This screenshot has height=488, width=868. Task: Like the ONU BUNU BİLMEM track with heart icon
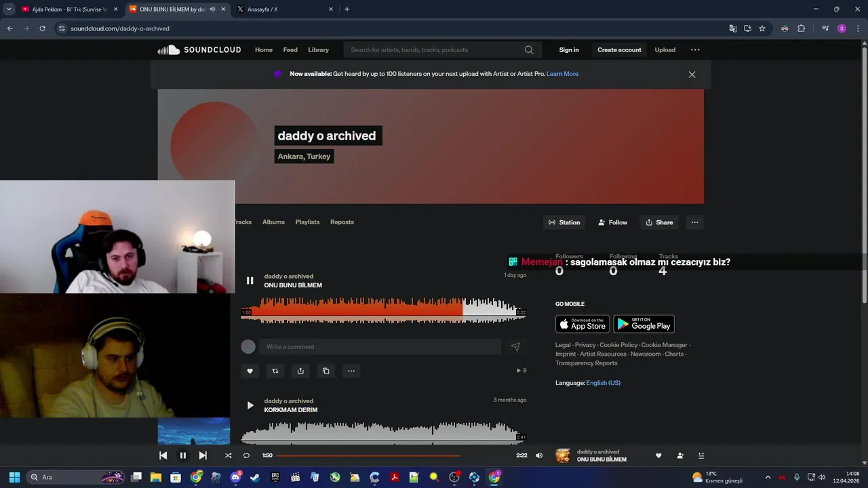click(x=250, y=371)
